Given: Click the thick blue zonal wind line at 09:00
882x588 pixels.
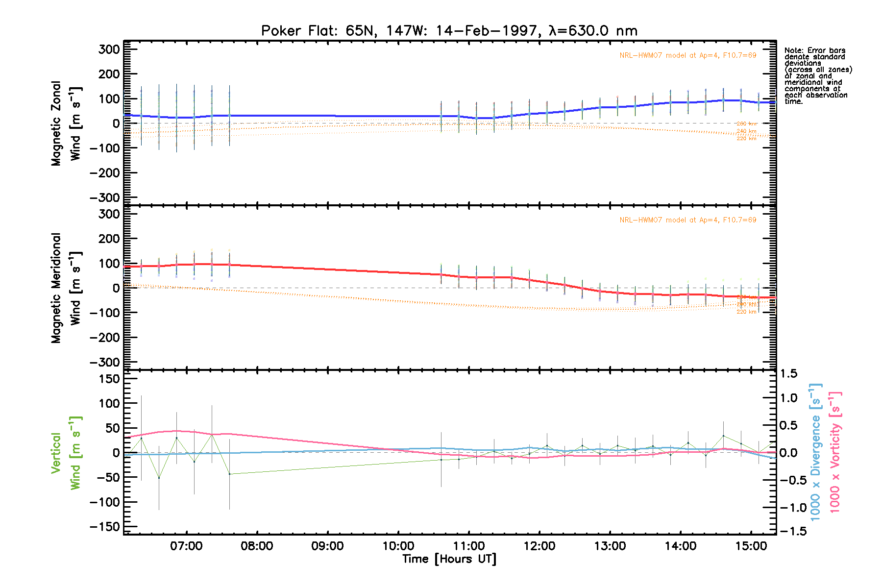Looking at the screenshot, I should tap(327, 116).
